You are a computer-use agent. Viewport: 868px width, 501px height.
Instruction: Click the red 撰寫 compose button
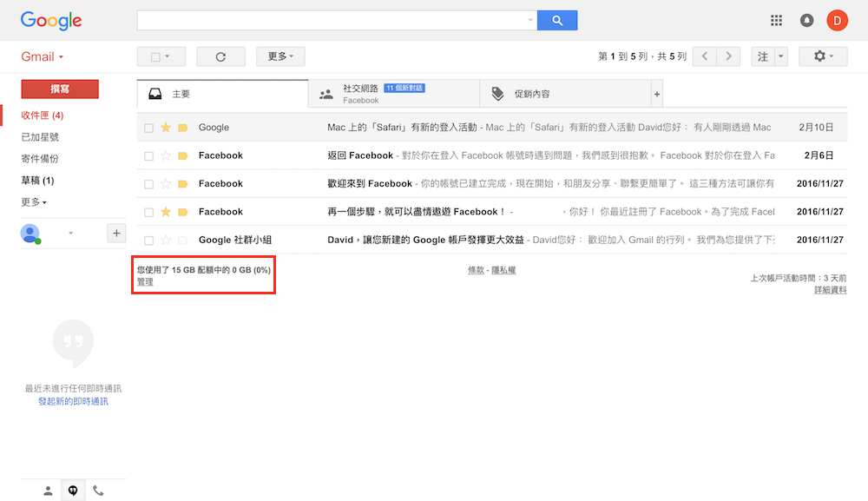pyautogui.click(x=60, y=89)
